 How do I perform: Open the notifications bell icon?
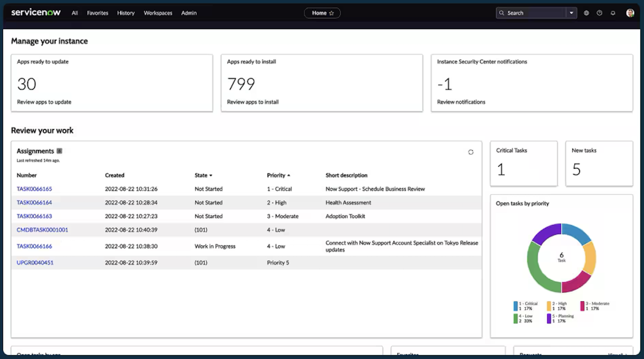pyautogui.click(x=613, y=13)
